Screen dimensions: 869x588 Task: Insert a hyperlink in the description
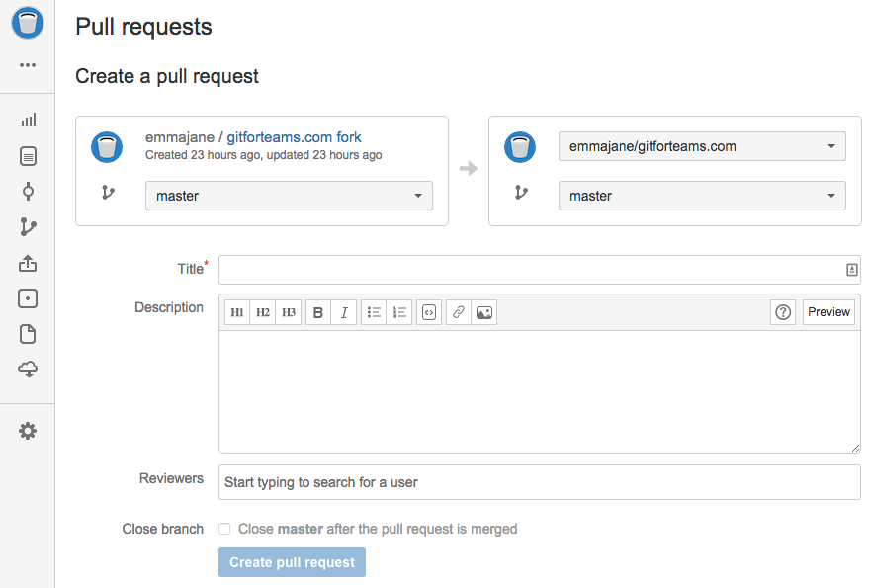(458, 312)
